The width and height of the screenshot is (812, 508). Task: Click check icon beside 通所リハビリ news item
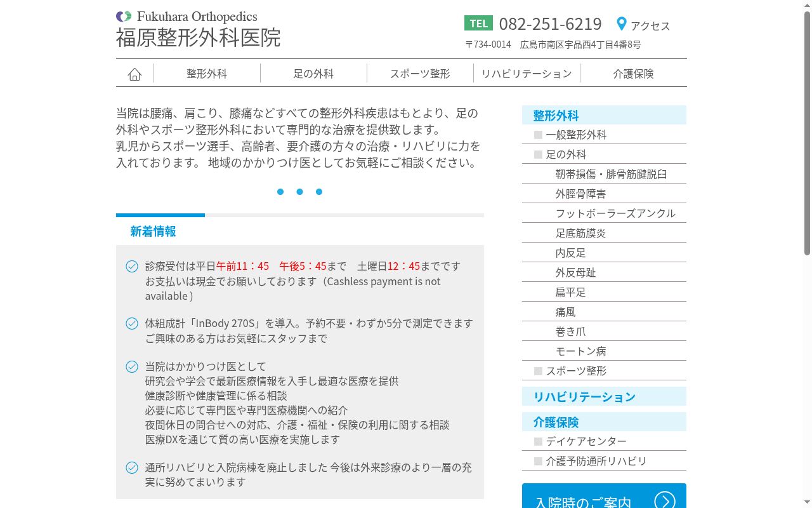[x=132, y=467]
